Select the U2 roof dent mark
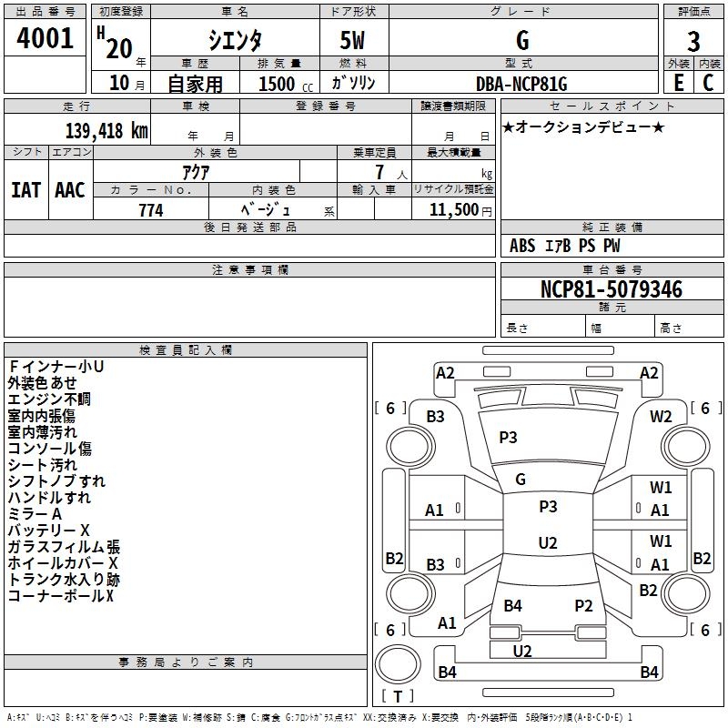728x728 pixels. (x=548, y=542)
